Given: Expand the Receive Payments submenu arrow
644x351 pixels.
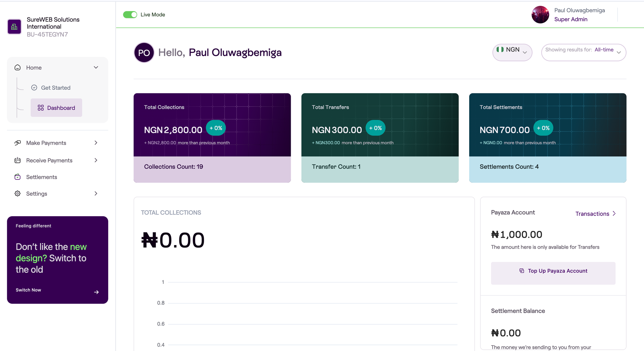Looking at the screenshot, I should coord(96,160).
